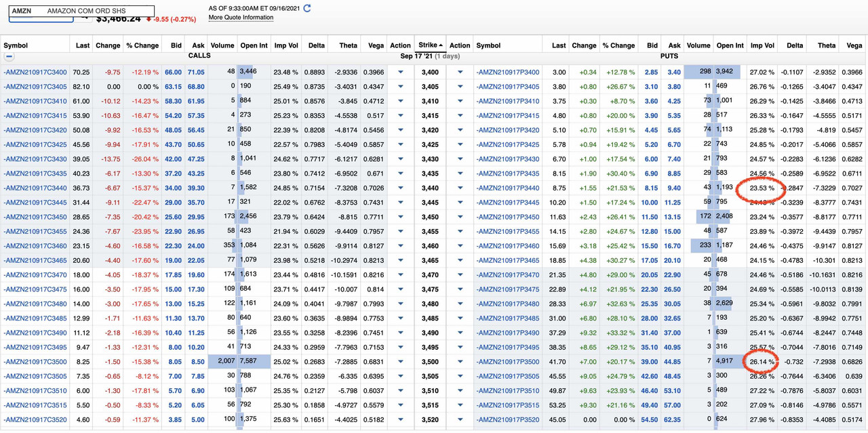
Task: Open put Action dropdown for strike 3,400
Action: (460, 72)
